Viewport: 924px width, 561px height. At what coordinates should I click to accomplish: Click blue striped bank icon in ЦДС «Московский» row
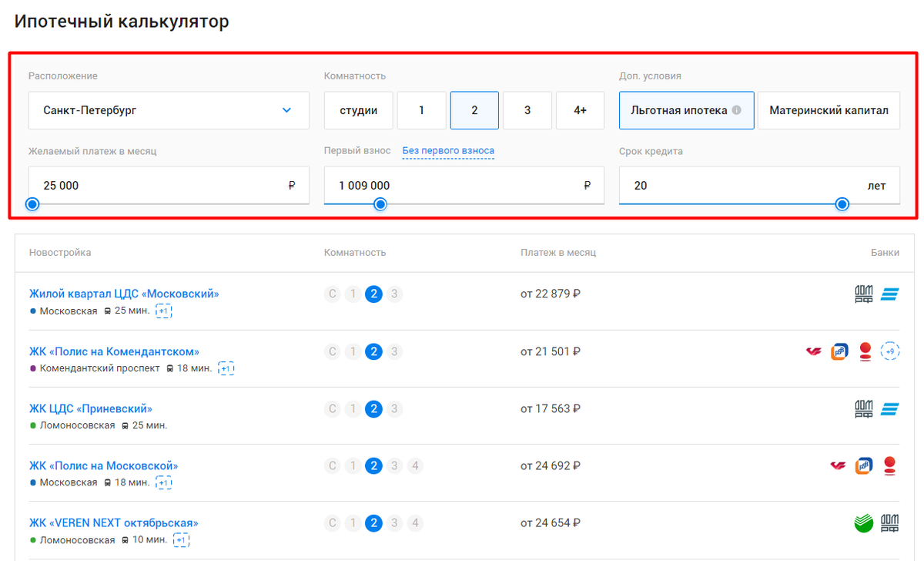tap(890, 294)
